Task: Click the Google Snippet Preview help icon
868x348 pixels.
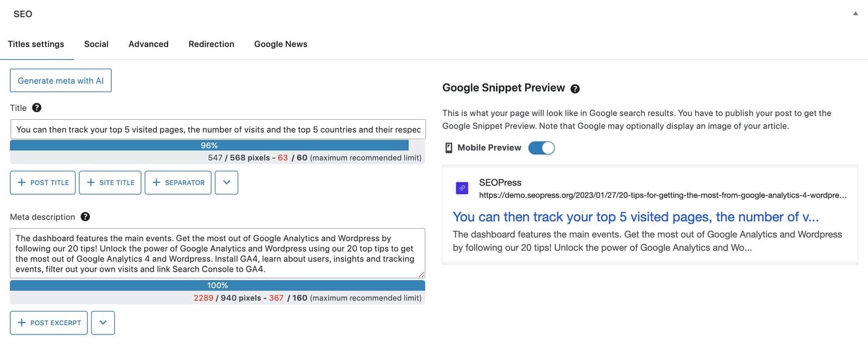Action: point(575,88)
